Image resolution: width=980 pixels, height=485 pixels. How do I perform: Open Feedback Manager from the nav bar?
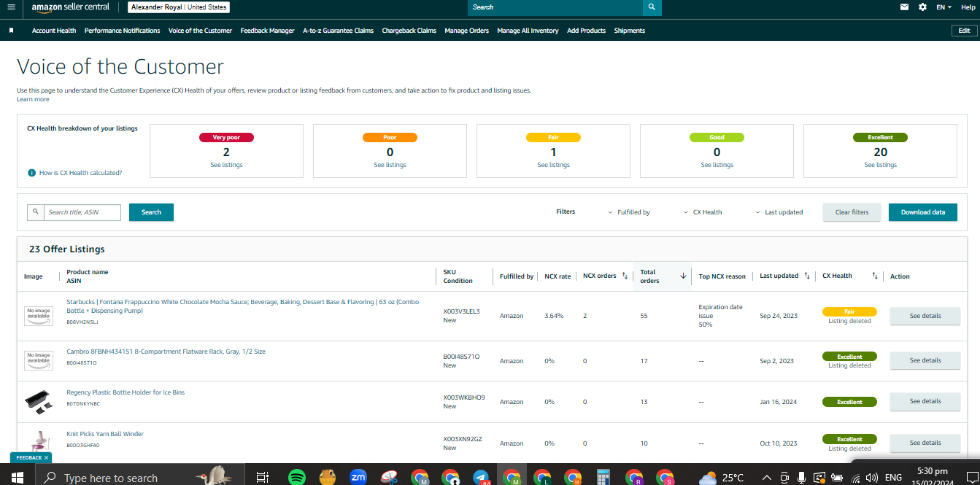[x=267, y=31]
